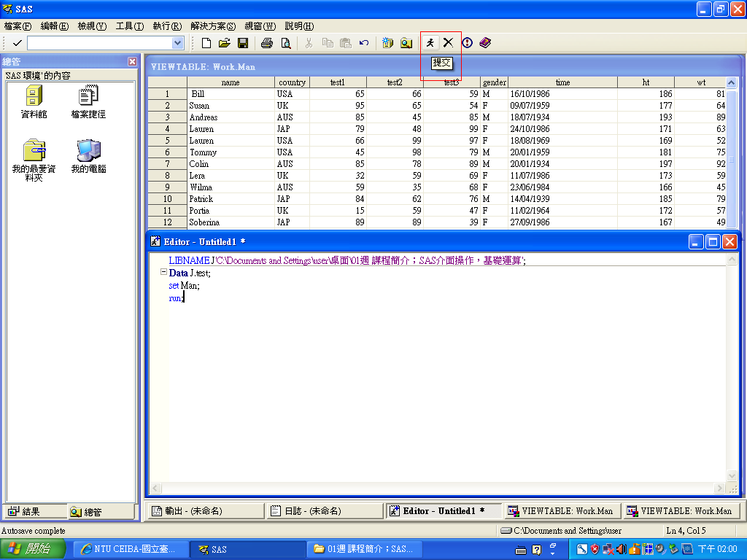This screenshot has height=560, width=747.
Task: Click the gender column header
Action: point(495,82)
